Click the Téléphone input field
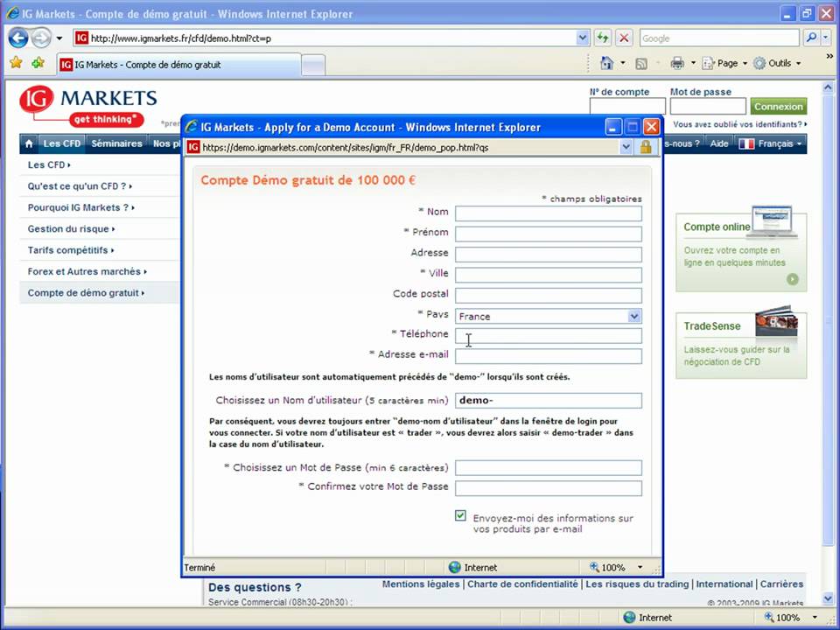Image resolution: width=840 pixels, height=630 pixels. point(548,336)
